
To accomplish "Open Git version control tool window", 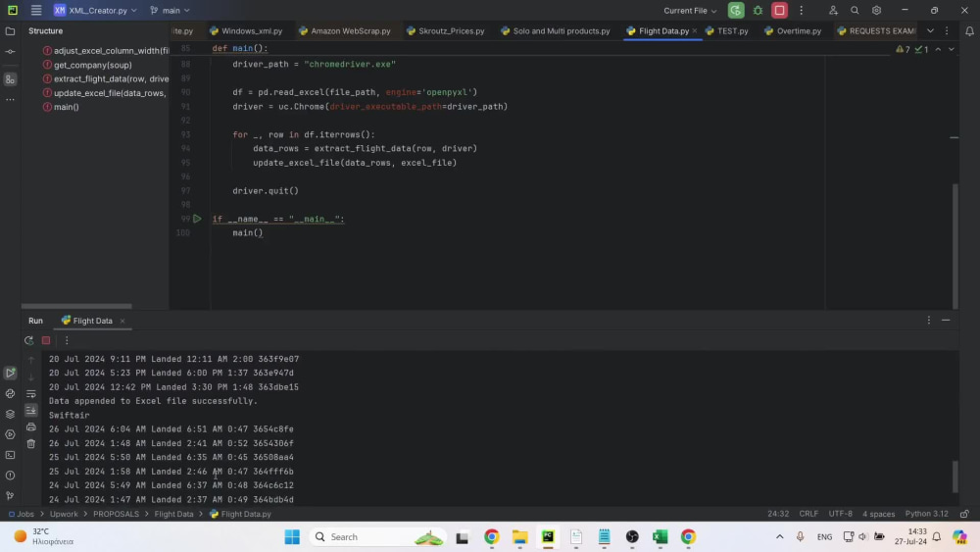I will point(10,496).
